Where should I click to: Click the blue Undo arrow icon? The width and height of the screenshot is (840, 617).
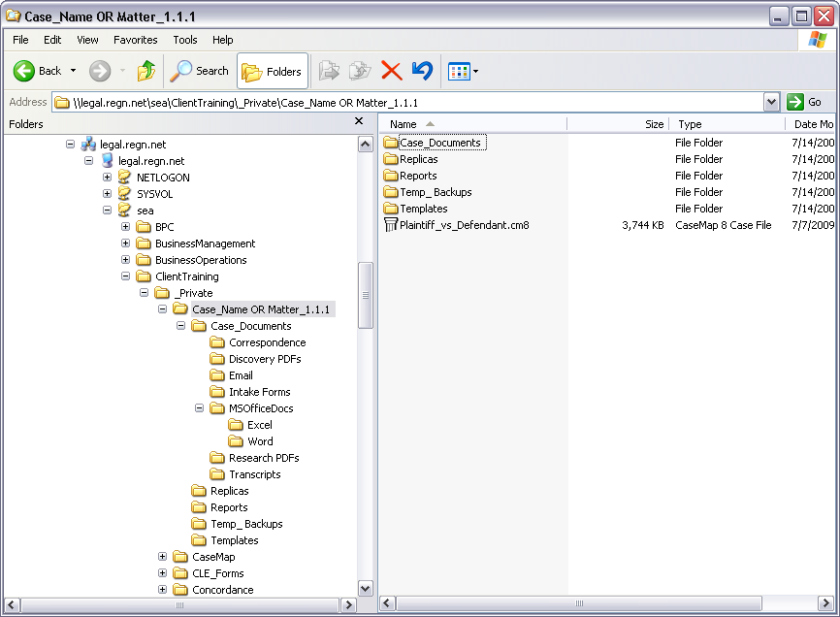tap(422, 71)
